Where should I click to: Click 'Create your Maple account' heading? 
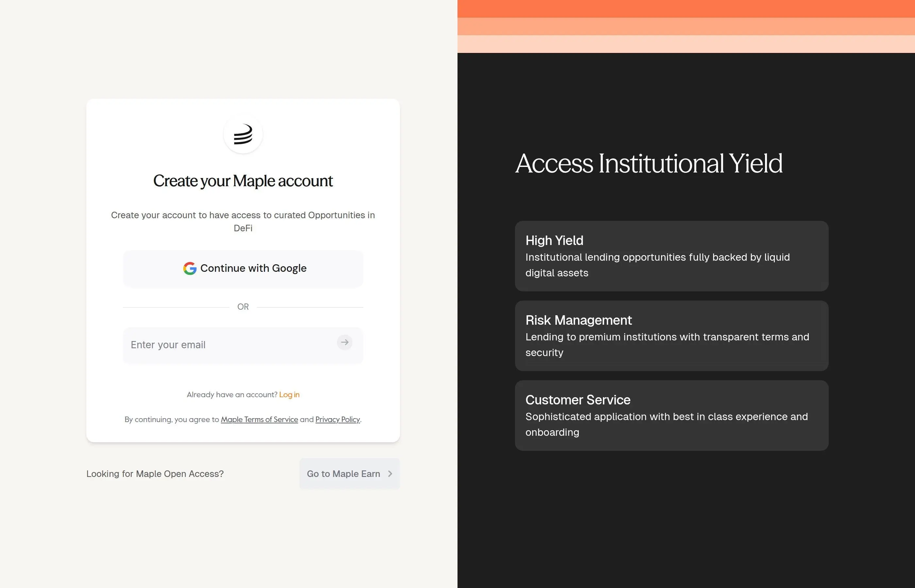click(243, 181)
